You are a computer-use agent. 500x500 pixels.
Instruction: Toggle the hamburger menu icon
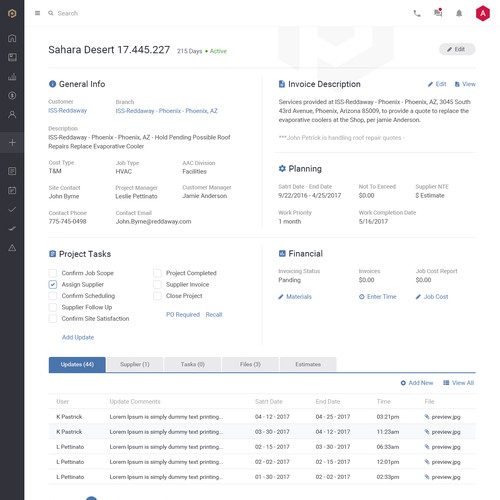(x=37, y=13)
